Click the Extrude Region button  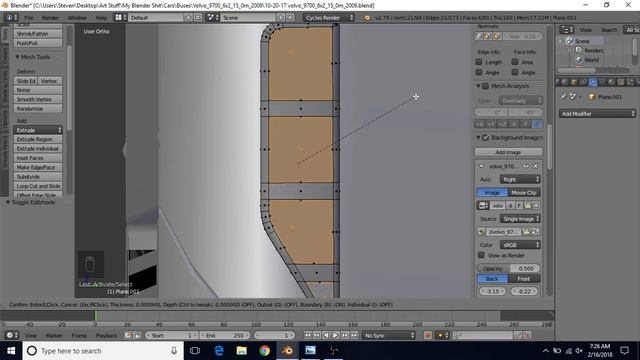38,139
